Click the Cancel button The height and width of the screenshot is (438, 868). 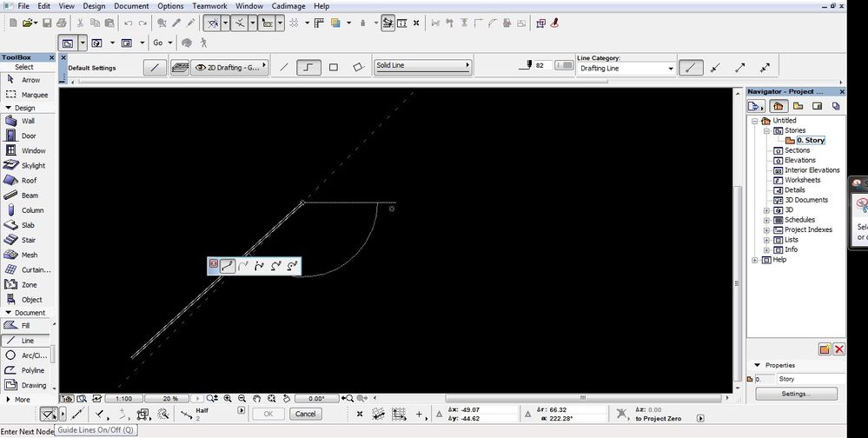tap(306, 414)
